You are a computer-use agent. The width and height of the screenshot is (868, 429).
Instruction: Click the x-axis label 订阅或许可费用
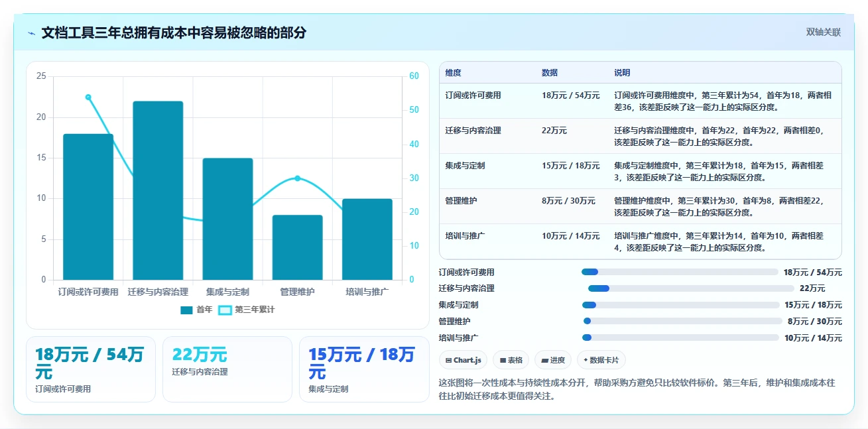point(88,292)
